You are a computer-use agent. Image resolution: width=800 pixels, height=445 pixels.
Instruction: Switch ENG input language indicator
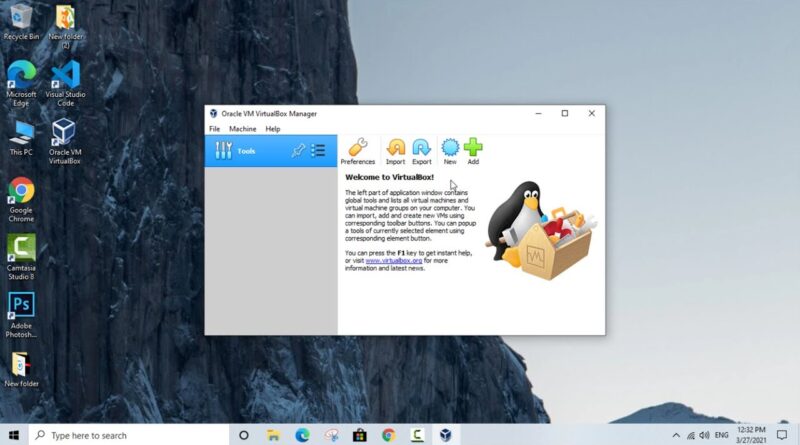pyautogui.click(x=721, y=435)
